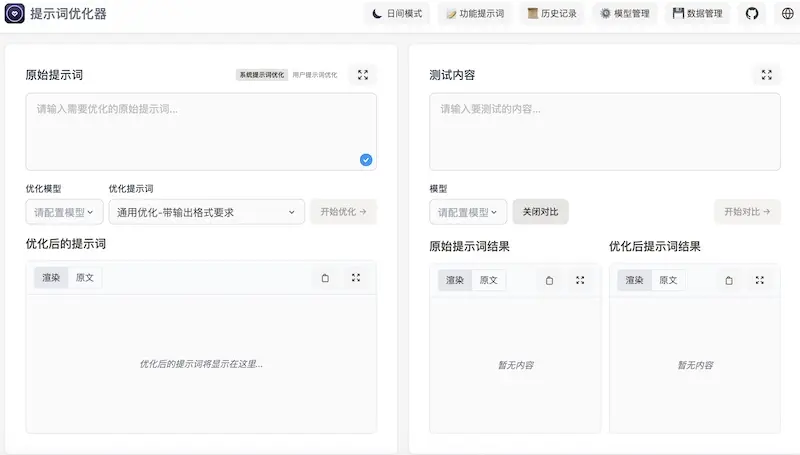Expand the 测试内容 input to fullscreen
This screenshot has height=455, width=800.
(x=767, y=75)
